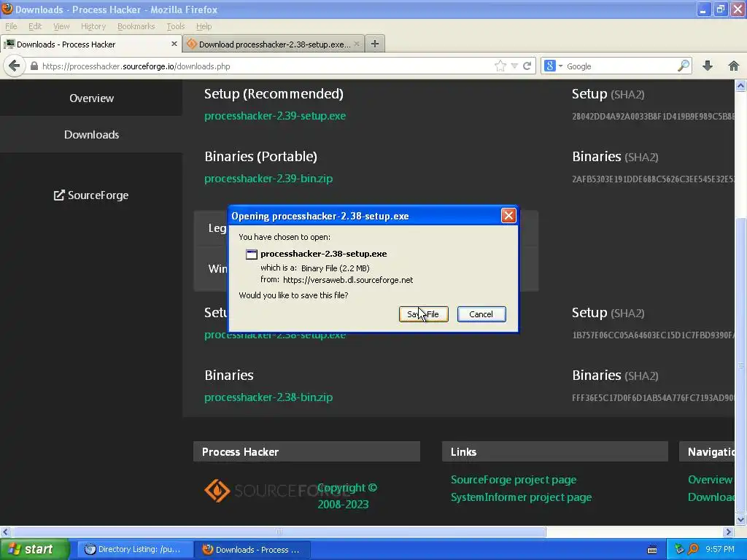The width and height of the screenshot is (747, 560).
Task: Download processhacker-2.39-bin.zip
Action: pos(268,179)
